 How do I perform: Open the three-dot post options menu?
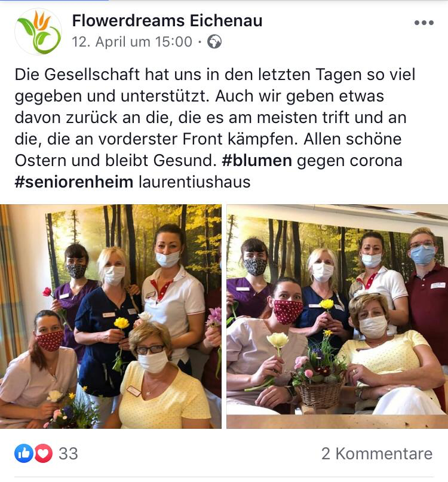pos(424,23)
